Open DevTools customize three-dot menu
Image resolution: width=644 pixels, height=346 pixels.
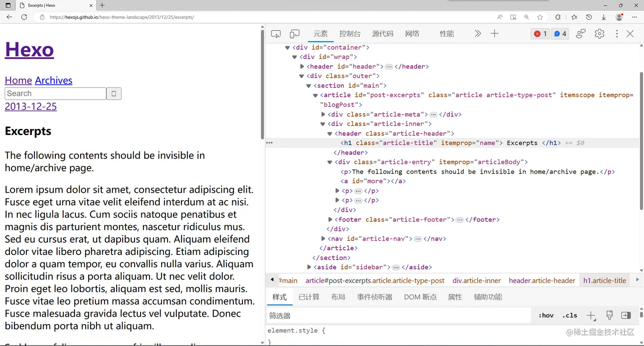(617, 34)
